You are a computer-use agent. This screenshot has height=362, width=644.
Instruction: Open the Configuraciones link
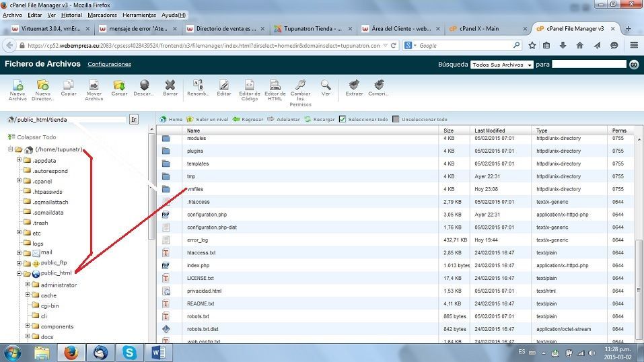pyautogui.click(x=109, y=64)
